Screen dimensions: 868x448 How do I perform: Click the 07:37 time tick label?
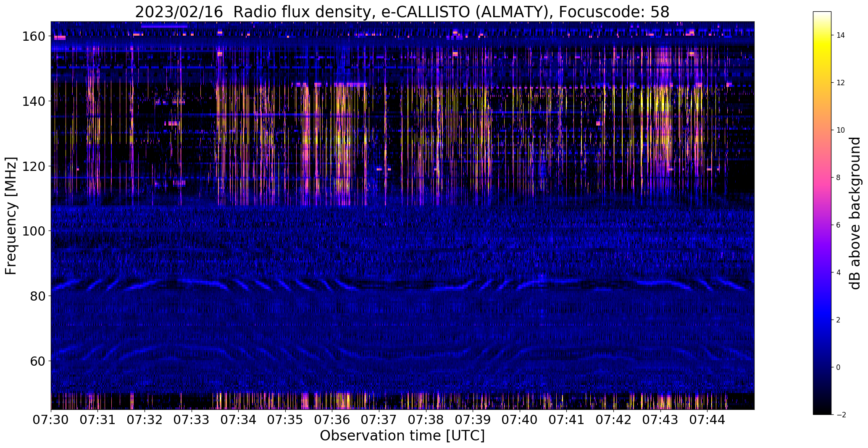(x=379, y=420)
